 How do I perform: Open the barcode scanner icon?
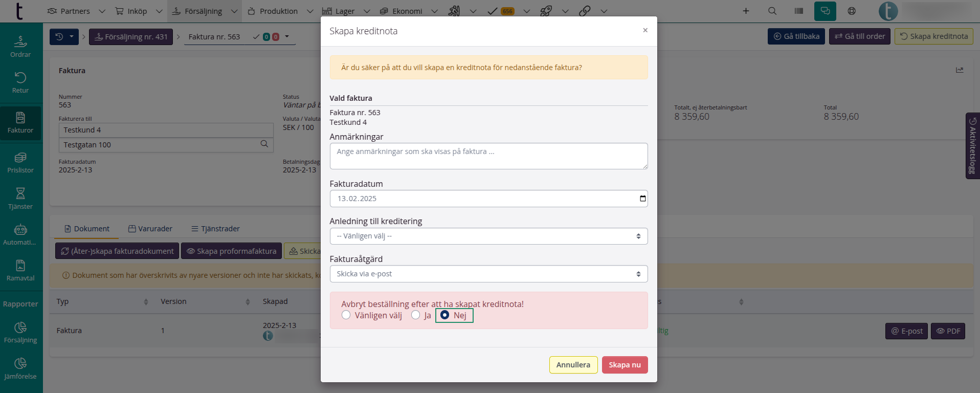coord(799,11)
